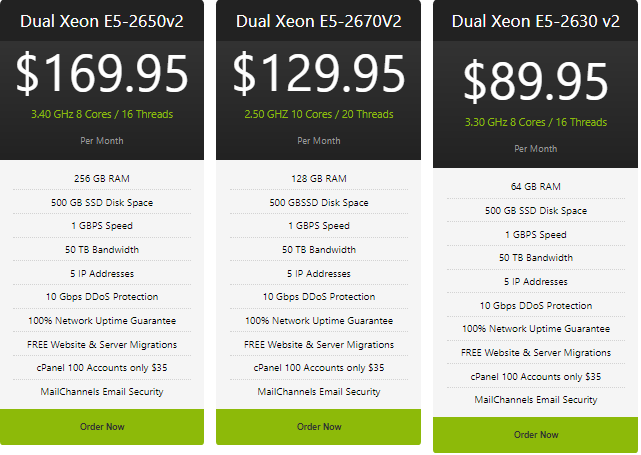Screen dimensions: 641x455
Task: Click the Dual Xeon E5-2670V2 plan title
Action: pyautogui.click(x=319, y=20)
